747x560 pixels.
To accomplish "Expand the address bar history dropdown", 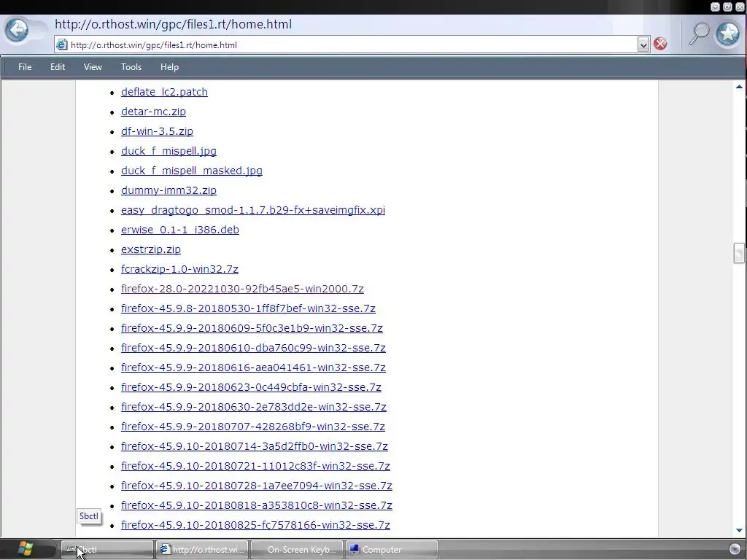I will point(643,44).
